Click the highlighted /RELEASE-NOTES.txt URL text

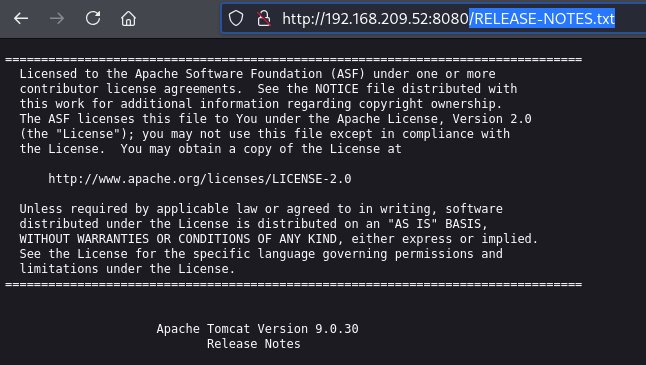542,19
